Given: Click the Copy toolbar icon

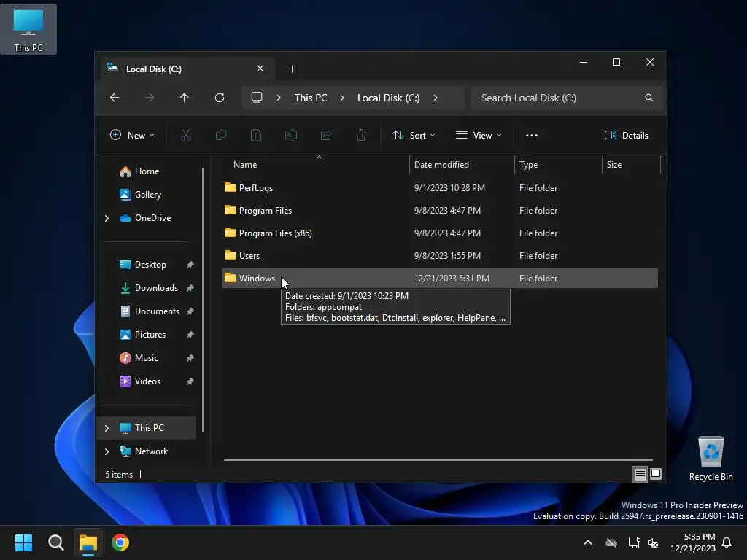Looking at the screenshot, I should point(221,135).
